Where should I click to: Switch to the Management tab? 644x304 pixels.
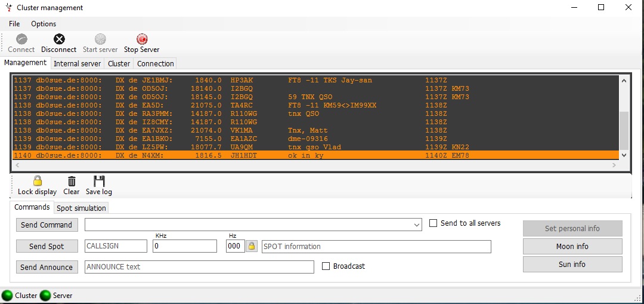[26, 63]
